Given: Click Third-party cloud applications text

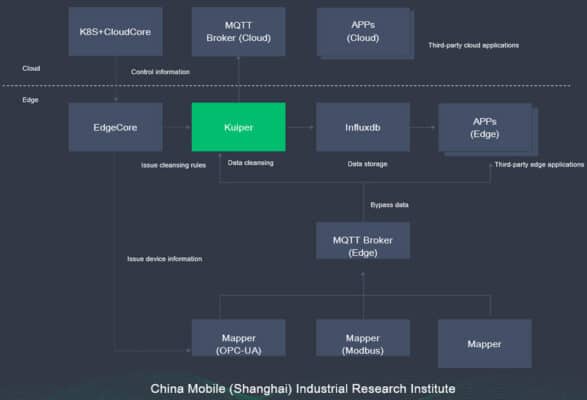Looking at the screenshot, I should 474,45.
